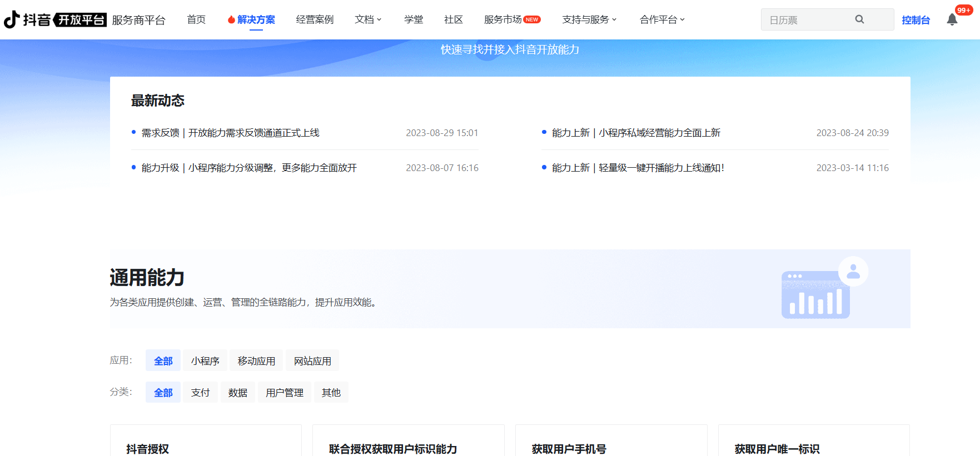Open 服务市场 navigation item
The image size is (980, 456).
pos(503,19)
